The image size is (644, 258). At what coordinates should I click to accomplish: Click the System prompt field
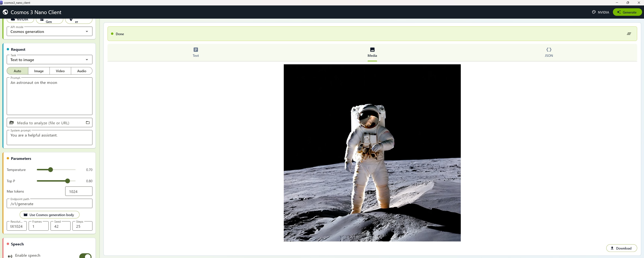click(49, 137)
